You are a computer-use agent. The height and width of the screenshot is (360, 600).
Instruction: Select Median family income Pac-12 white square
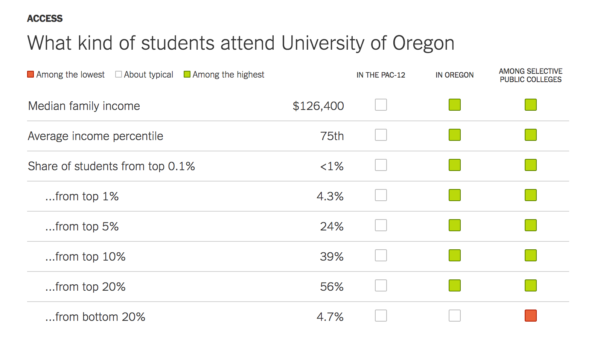381,105
